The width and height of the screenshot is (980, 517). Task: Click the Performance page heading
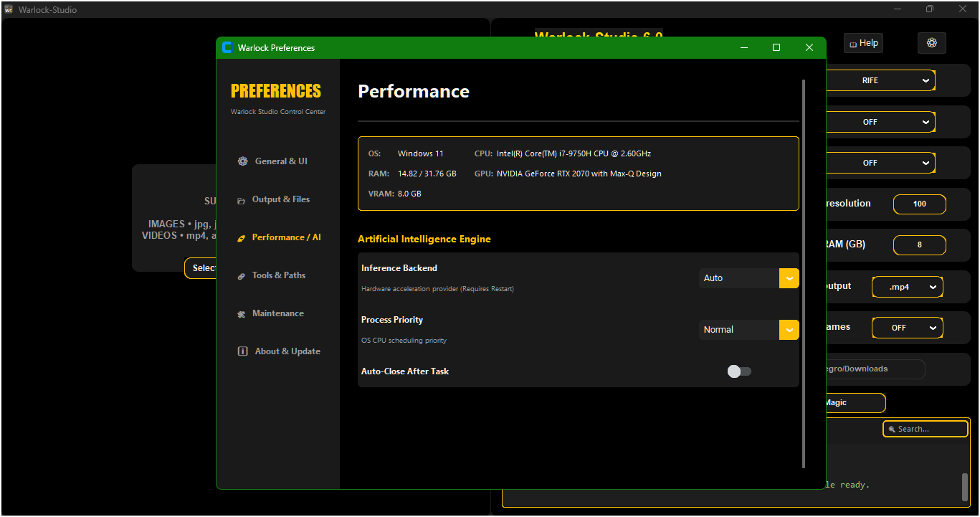[x=414, y=92]
